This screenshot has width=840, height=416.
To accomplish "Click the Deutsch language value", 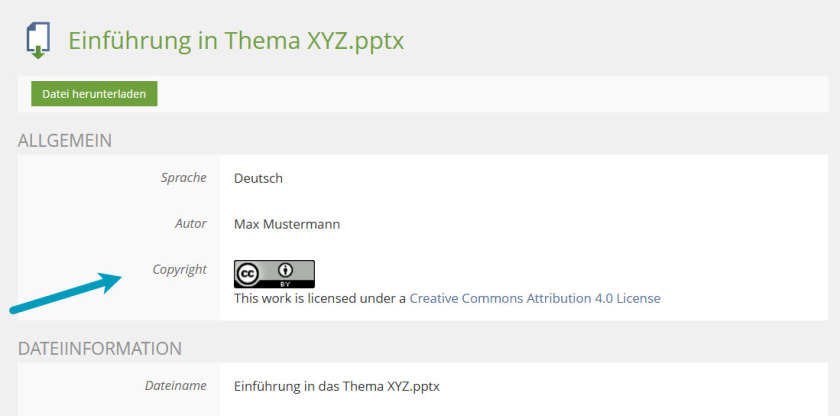I will point(258,178).
